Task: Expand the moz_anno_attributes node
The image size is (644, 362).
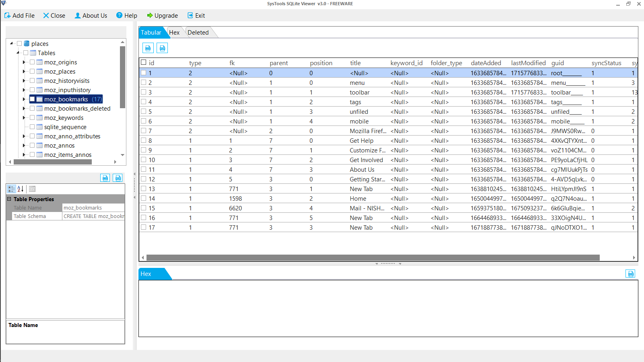Action: (x=24, y=136)
